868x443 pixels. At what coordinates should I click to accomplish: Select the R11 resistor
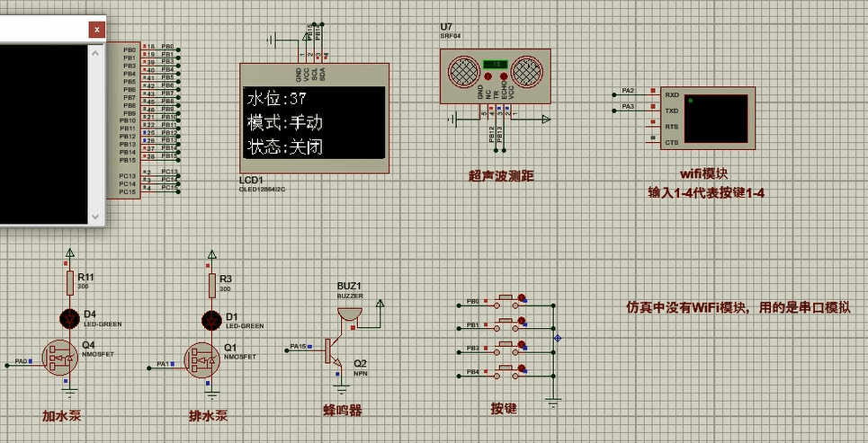[x=68, y=283]
